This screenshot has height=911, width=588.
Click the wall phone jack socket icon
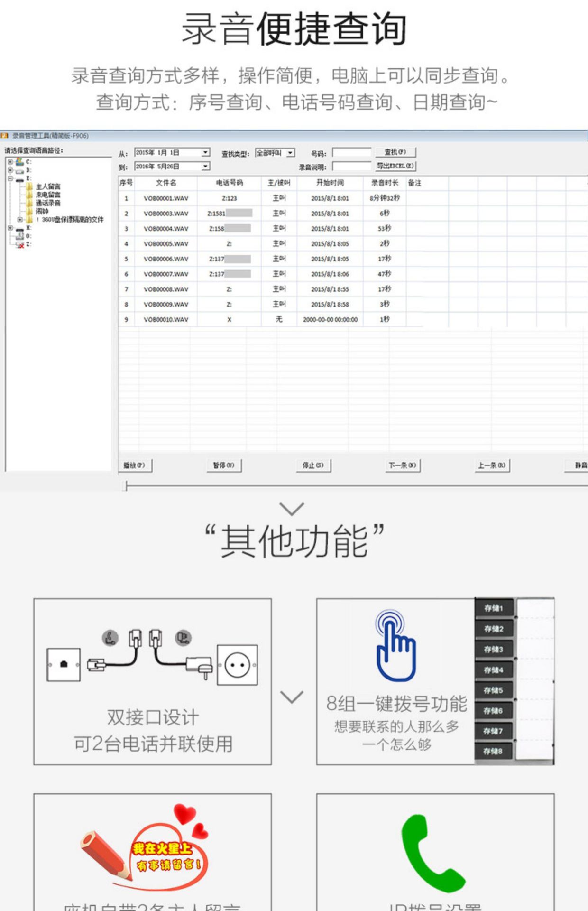[64, 665]
